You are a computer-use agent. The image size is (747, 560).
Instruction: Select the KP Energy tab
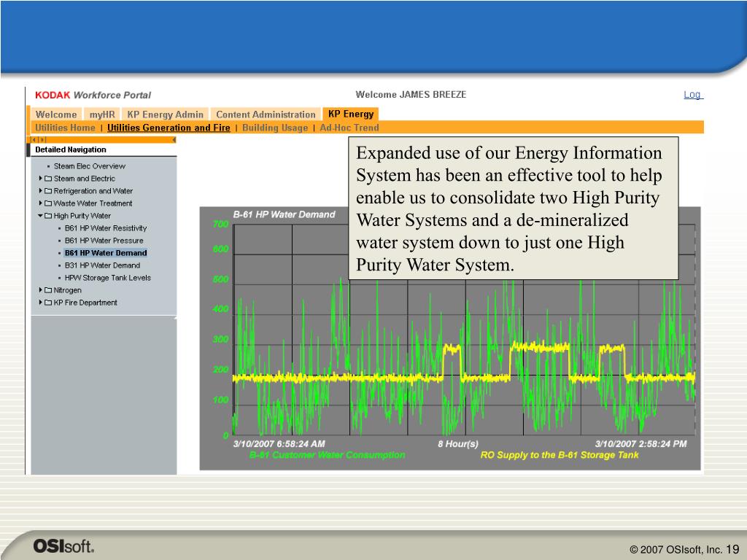[x=351, y=114]
